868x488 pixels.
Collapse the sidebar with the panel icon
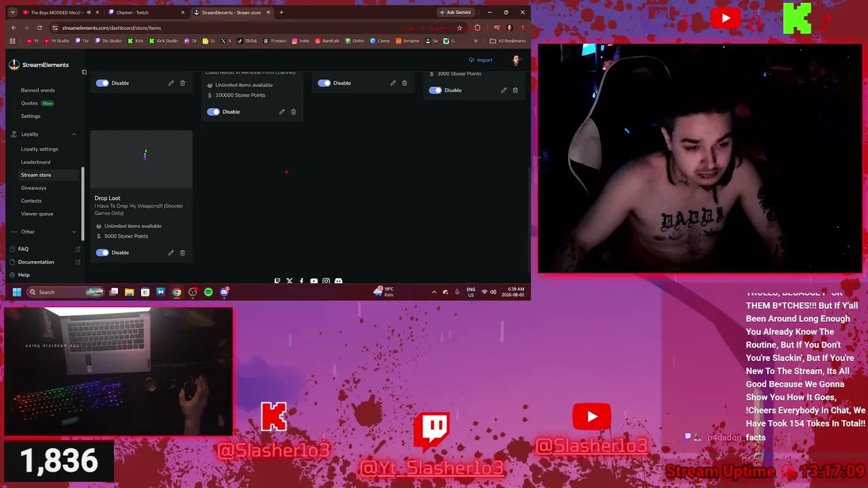click(84, 72)
